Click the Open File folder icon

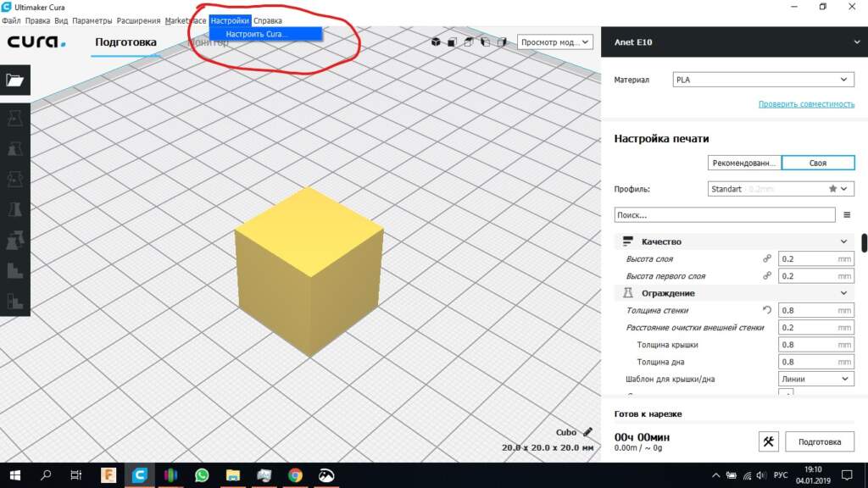15,81
